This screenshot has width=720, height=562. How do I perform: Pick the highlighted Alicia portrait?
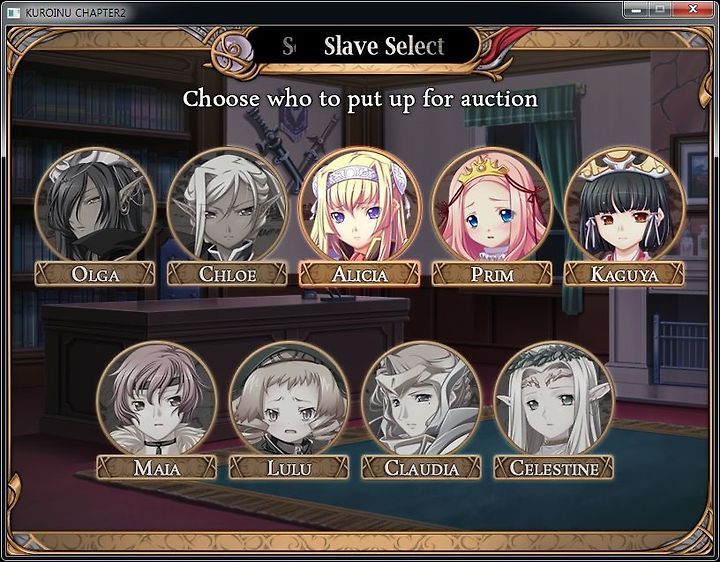(360, 205)
